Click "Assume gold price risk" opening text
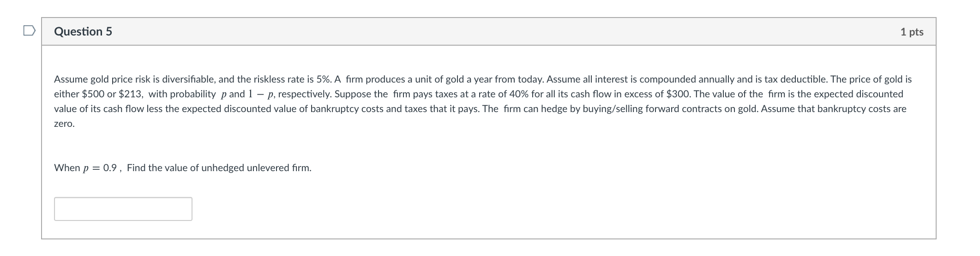Viewport: 980px width, 256px height. click(98, 79)
